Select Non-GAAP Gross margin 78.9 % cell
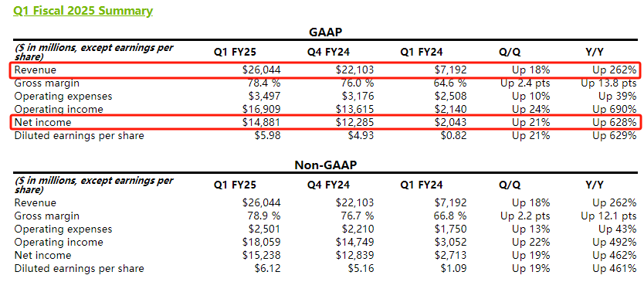This screenshot has height=282, width=644. pyautogui.click(x=262, y=216)
